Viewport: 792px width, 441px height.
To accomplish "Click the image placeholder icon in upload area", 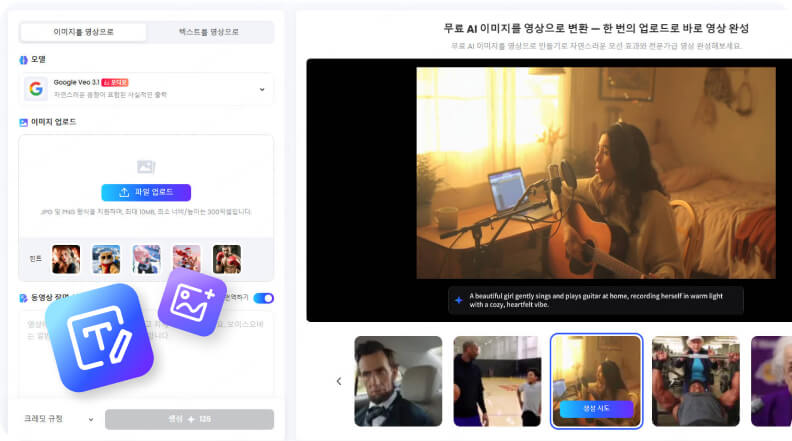I will (146, 167).
